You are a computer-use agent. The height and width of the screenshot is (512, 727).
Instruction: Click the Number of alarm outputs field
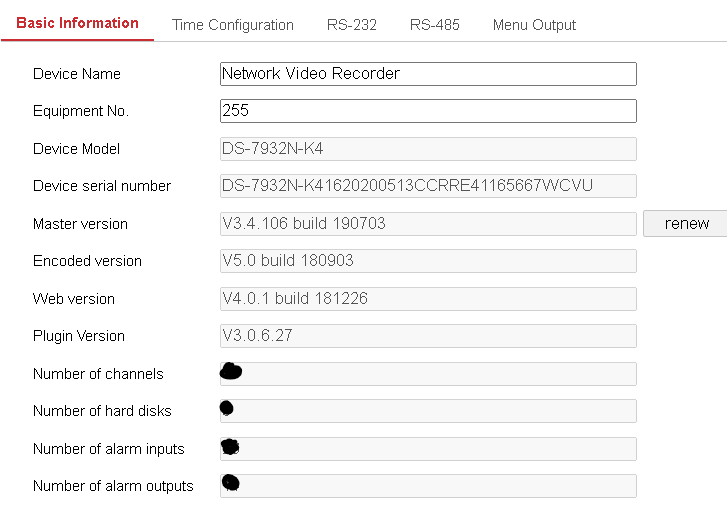pos(427,486)
